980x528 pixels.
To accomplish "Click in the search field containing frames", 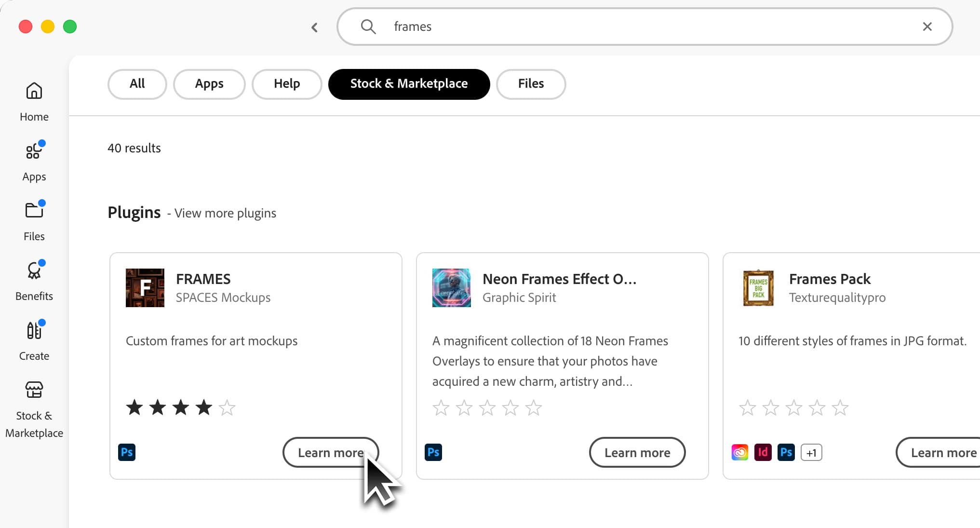I will pyautogui.click(x=644, y=27).
